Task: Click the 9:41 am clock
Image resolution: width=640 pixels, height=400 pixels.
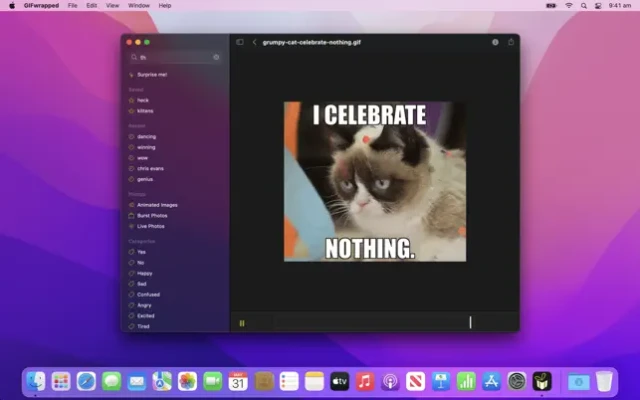Action: [620, 6]
